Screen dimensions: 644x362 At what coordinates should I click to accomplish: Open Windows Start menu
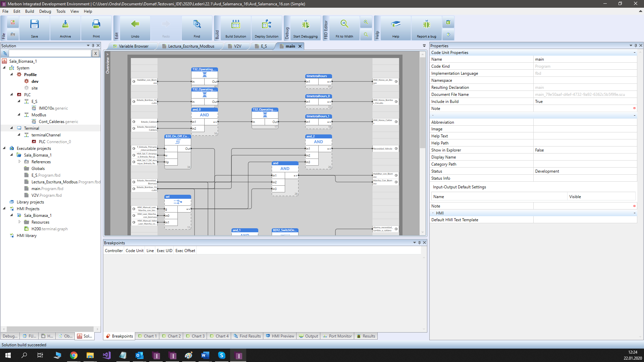[8, 355]
